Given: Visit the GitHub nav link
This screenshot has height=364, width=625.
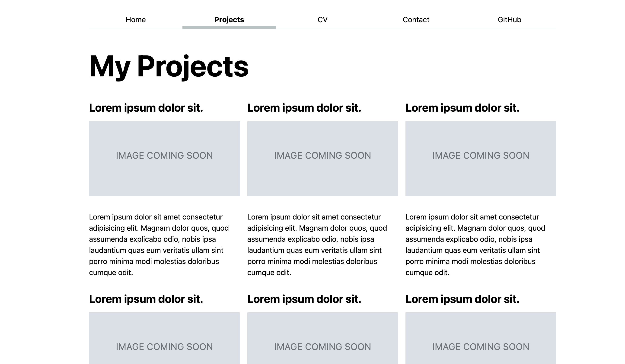Looking at the screenshot, I should (509, 20).
